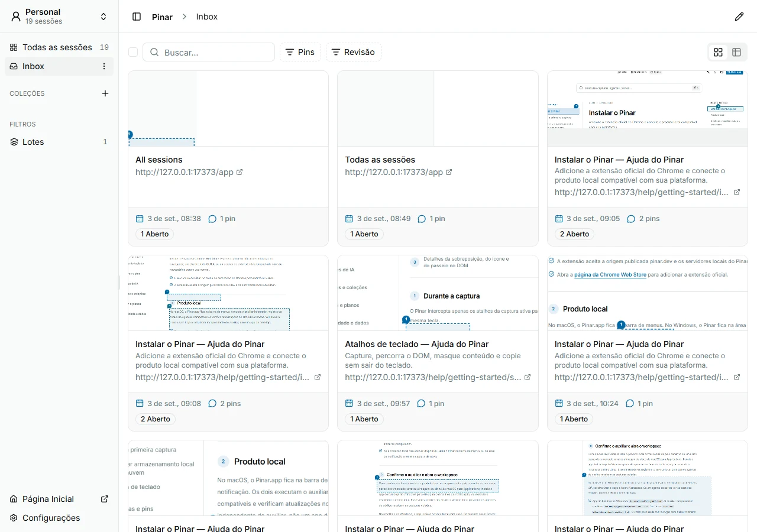The height and width of the screenshot is (532, 757).
Task: Switch to table view layout
Action: point(736,52)
